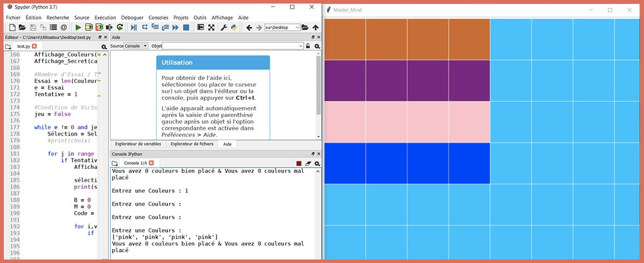Screen dimensions: 644x263
Task: Click a pink cell in the Master_Mind grid
Action: tap(386, 122)
